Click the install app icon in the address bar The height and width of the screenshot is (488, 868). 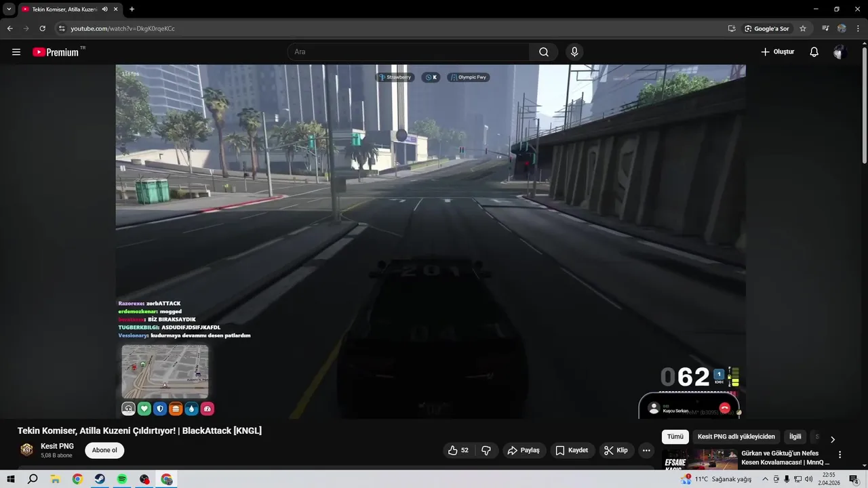(x=732, y=28)
